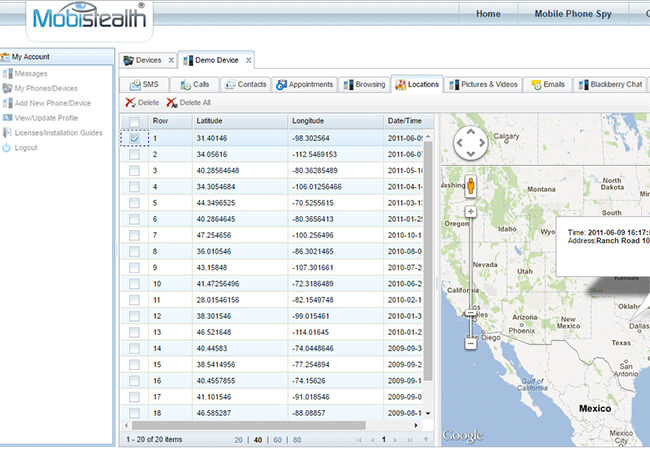Screen dimensions: 650x450
Task: Click Logout in the sidebar
Action: (26, 147)
